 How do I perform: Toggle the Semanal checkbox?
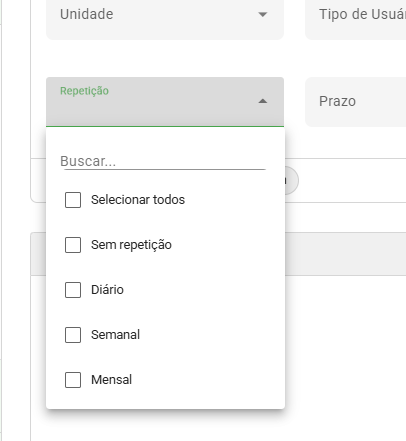click(x=73, y=335)
